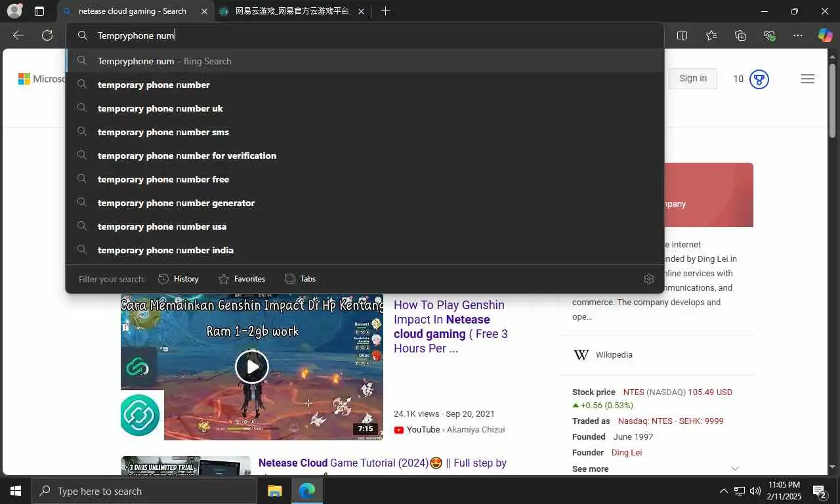Switch to the 网易云游戏 tab
The width and height of the screenshot is (840, 504).
coord(293,11)
